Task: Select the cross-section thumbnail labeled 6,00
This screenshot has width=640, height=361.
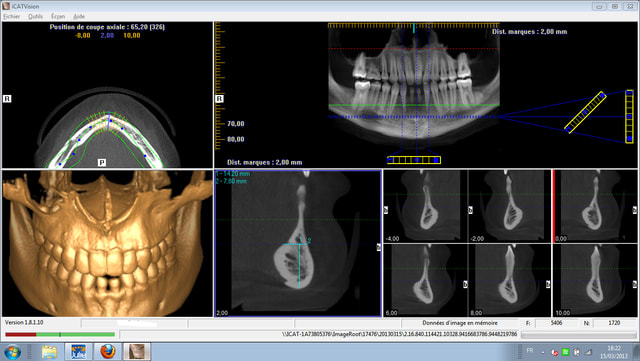Action: coord(425,280)
